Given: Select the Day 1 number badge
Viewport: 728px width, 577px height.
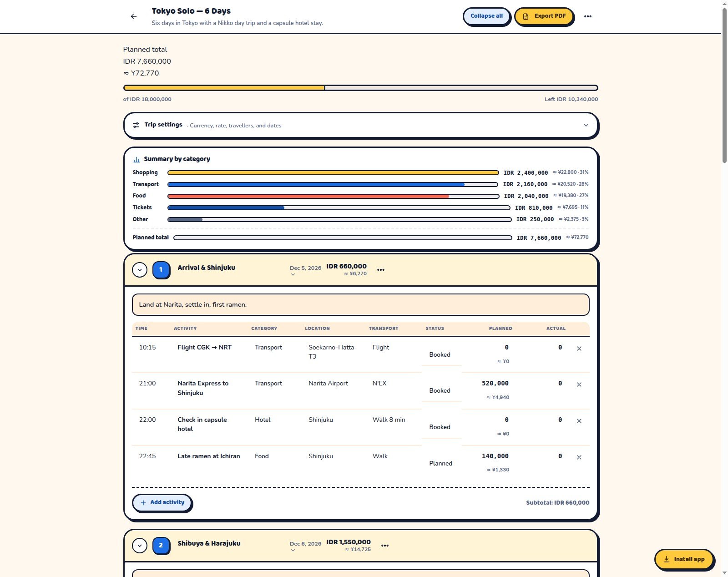Looking at the screenshot, I should coord(161,269).
